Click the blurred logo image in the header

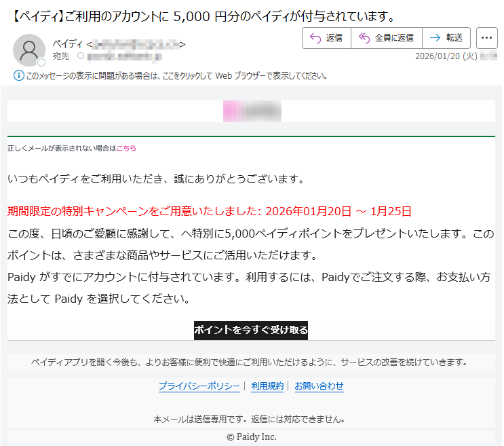[252, 111]
